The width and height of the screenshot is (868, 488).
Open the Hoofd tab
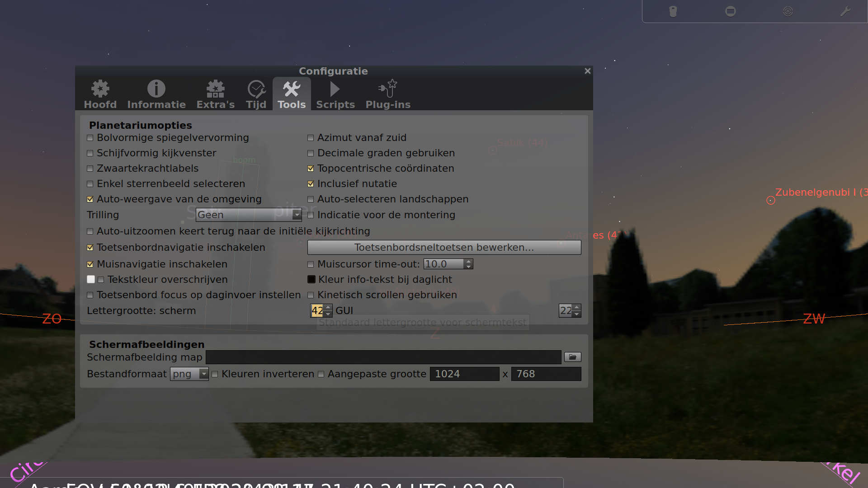[100, 94]
